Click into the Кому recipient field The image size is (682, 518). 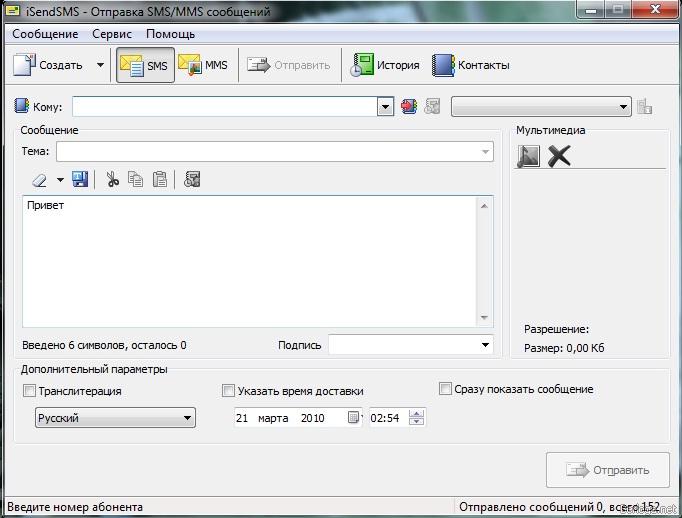click(x=225, y=107)
